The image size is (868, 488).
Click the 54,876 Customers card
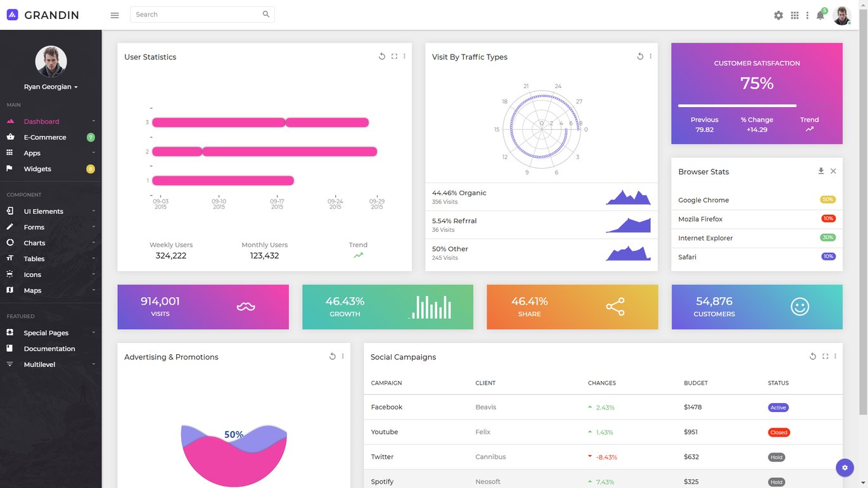[x=757, y=307]
